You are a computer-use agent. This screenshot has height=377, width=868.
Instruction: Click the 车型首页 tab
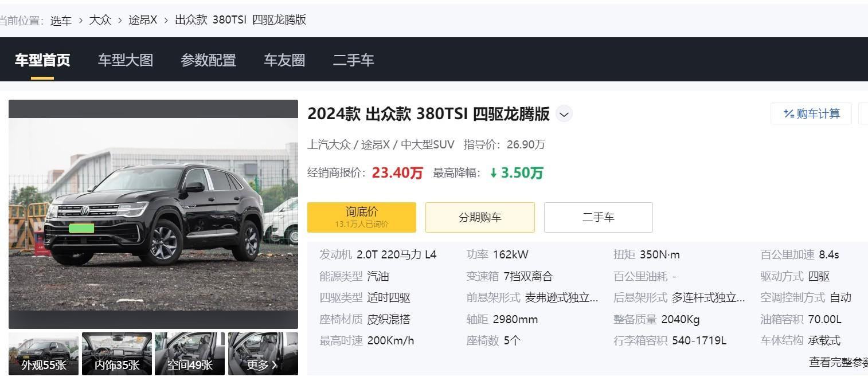[x=42, y=60]
